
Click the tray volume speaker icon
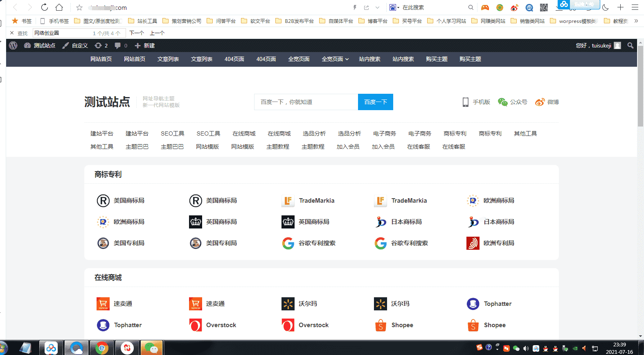[526, 348]
